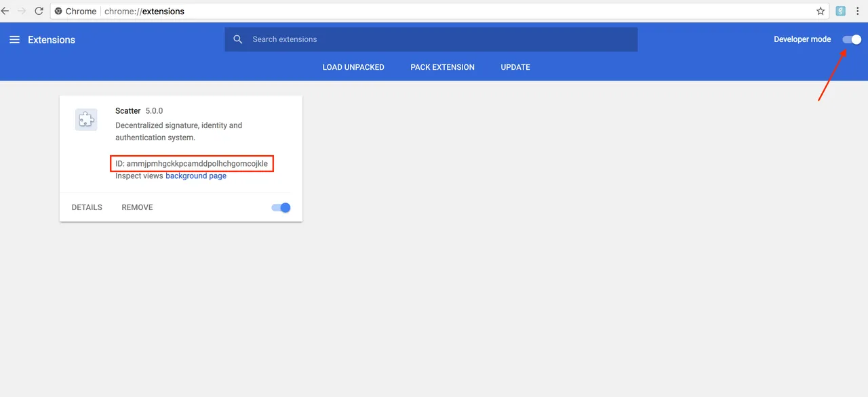This screenshot has width=868, height=397.
Task: Open DETAILS for Scatter extension
Action: click(x=87, y=207)
